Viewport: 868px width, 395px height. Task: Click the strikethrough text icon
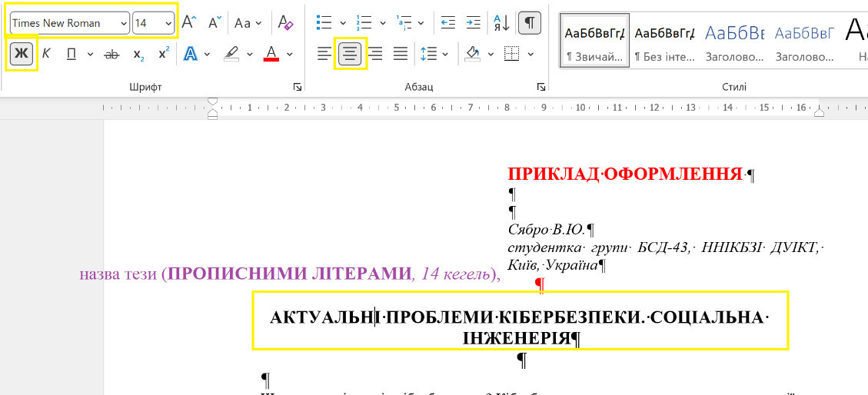pos(112,55)
